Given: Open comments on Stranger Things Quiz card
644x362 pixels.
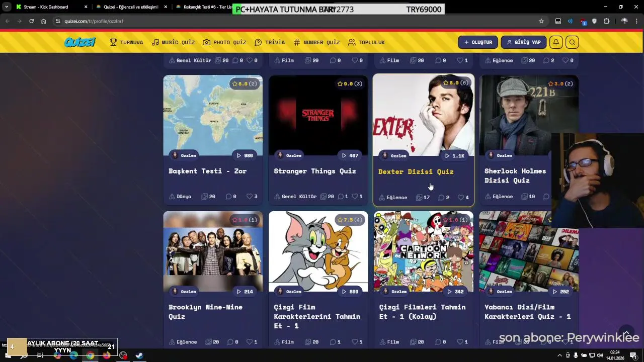Looking at the screenshot, I should tap(343, 197).
